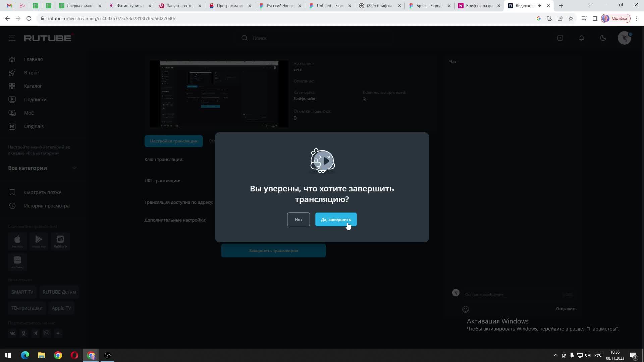Open Chrome tab search dropdown arrow

click(590, 5)
